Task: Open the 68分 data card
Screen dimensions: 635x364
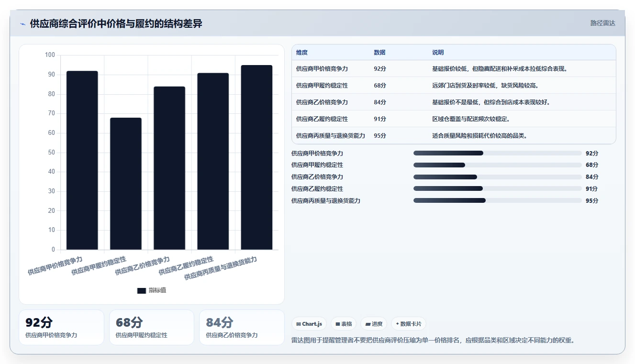Action: coord(152,327)
